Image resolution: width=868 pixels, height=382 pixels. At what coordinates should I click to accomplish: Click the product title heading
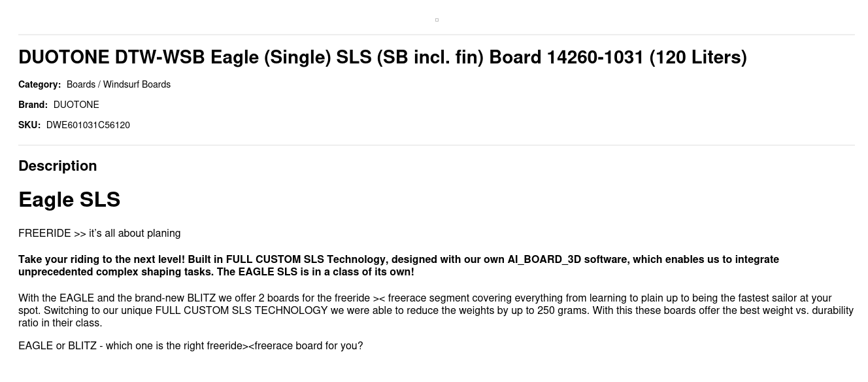pyautogui.click(x=382, y=57)
